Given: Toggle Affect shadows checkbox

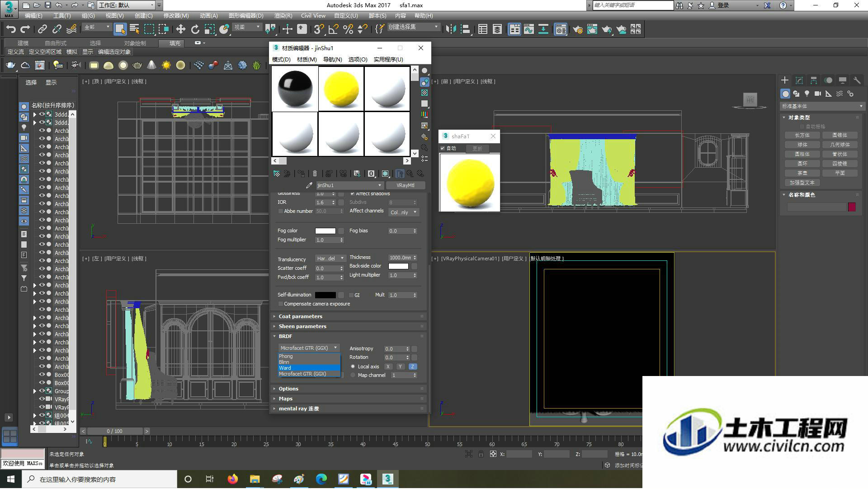Looking at the screenshot, I should 353,194.
